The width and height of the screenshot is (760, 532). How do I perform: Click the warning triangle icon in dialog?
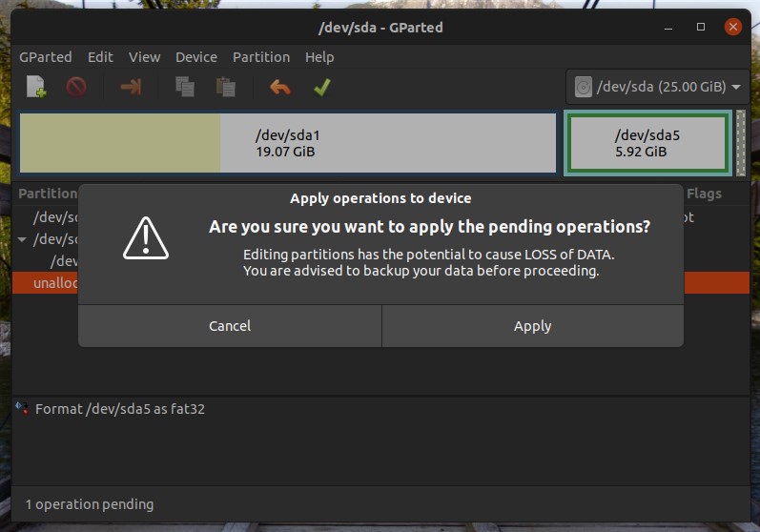point(145,238)
